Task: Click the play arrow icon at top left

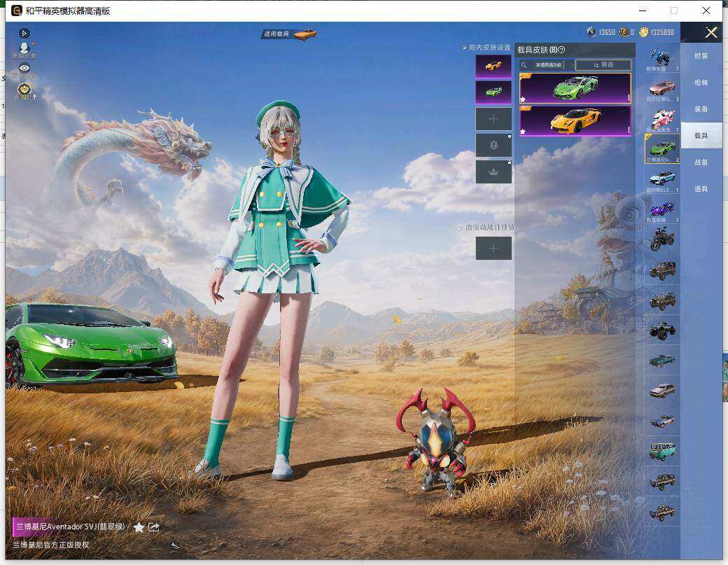Action: pos(24,33)
